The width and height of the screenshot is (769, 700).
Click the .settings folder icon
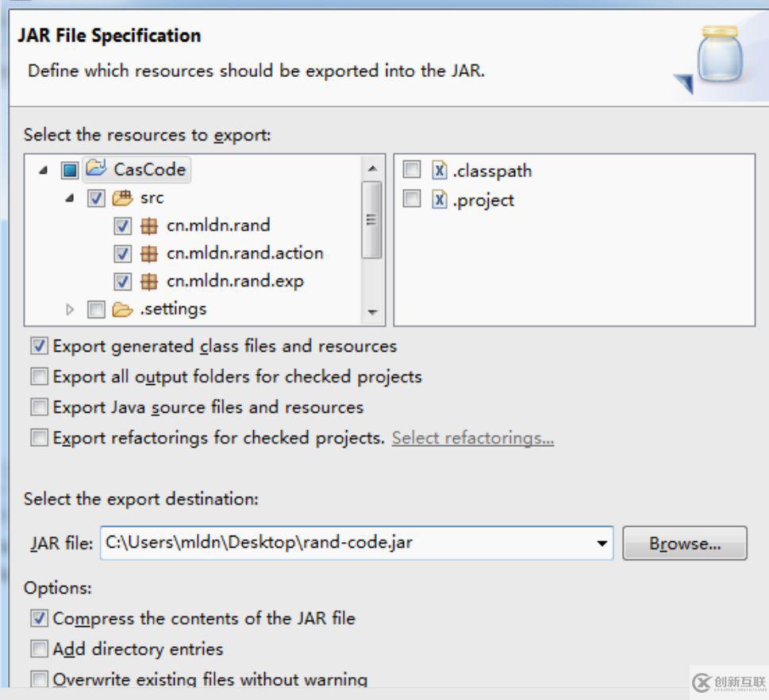122,310
